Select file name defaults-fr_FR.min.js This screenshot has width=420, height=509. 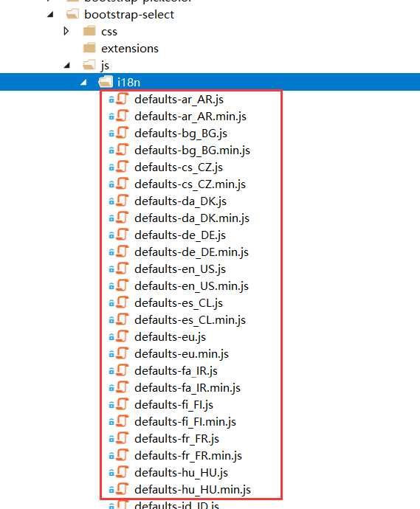pos(188,456)
